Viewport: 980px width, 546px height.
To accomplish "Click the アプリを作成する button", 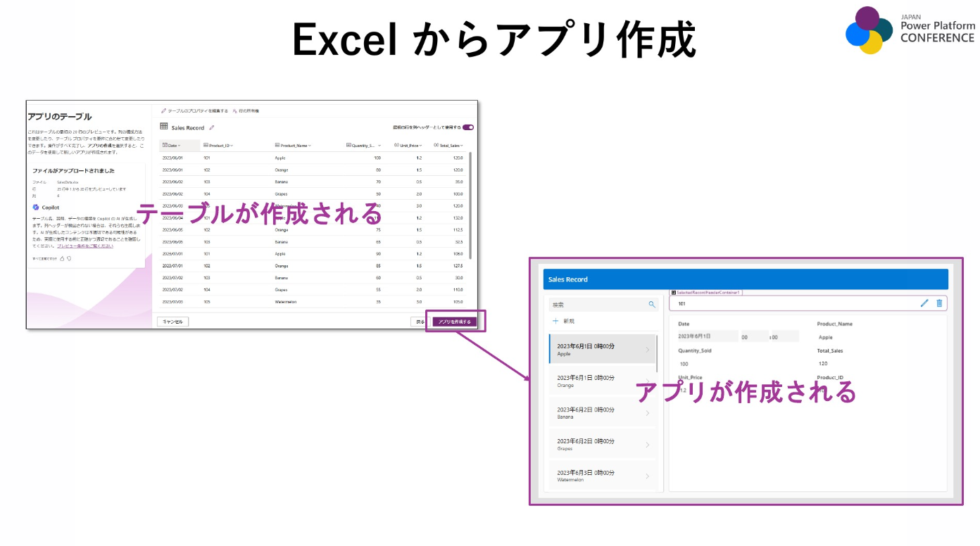I will (x=455, y=322).
